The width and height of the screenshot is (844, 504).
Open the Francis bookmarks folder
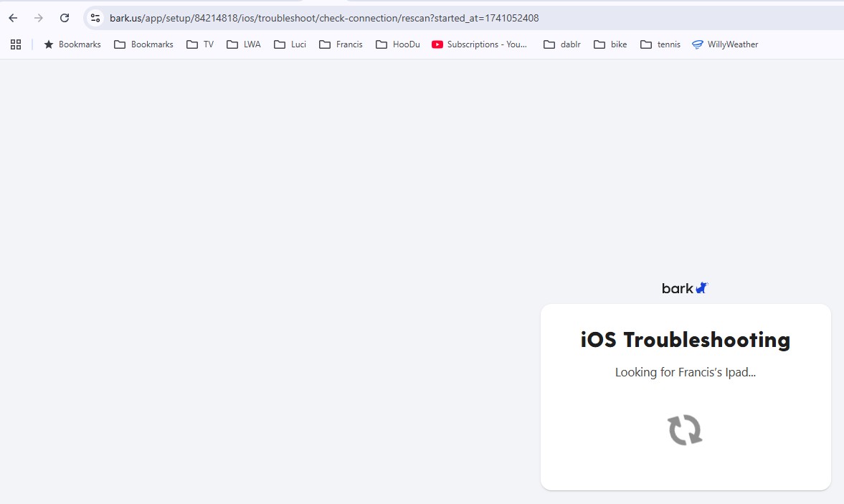pyautogui.click(x=341, y=44)
